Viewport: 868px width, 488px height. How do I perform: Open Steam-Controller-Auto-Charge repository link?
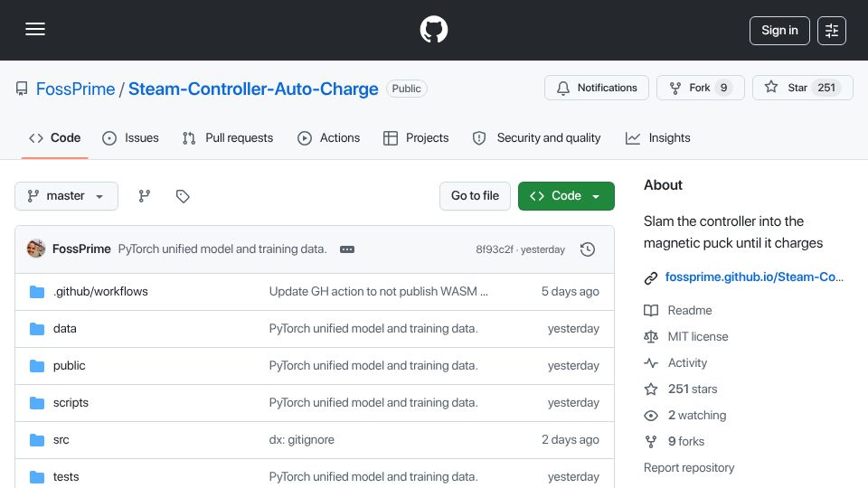[253, 89]
